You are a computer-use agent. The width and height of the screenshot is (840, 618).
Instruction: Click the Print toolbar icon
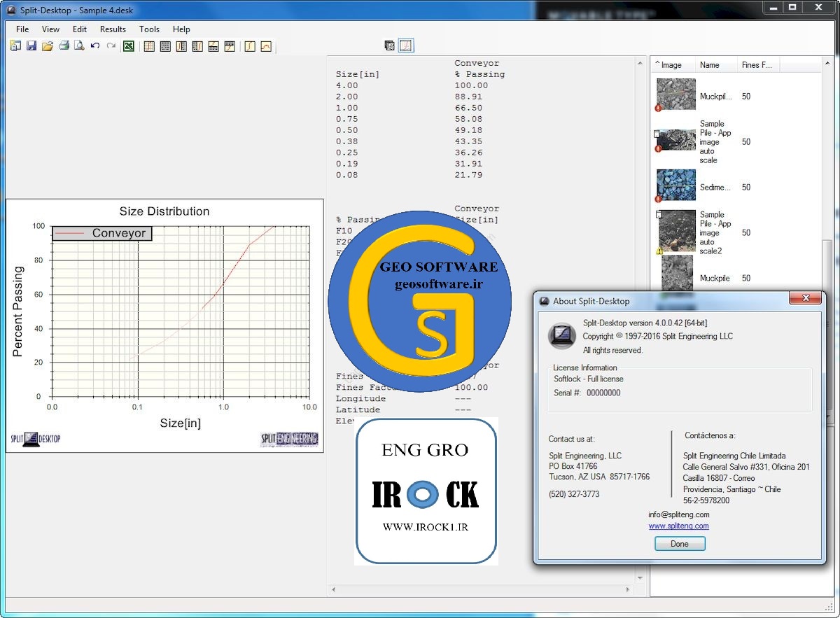(64, 46)
